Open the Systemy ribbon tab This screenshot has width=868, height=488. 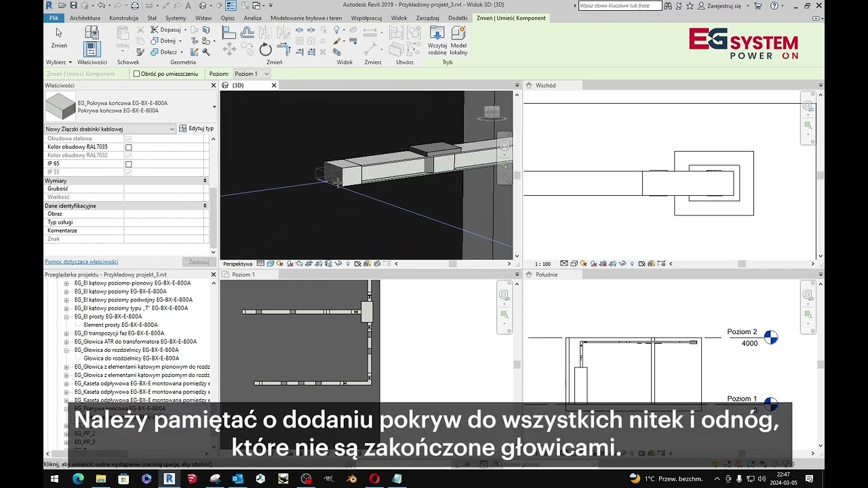pos(176,18)
